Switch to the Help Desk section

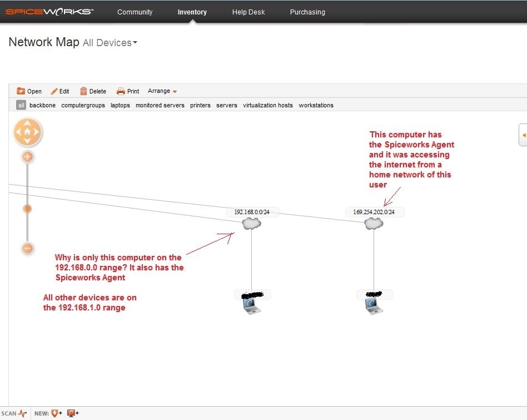point(248,12)
